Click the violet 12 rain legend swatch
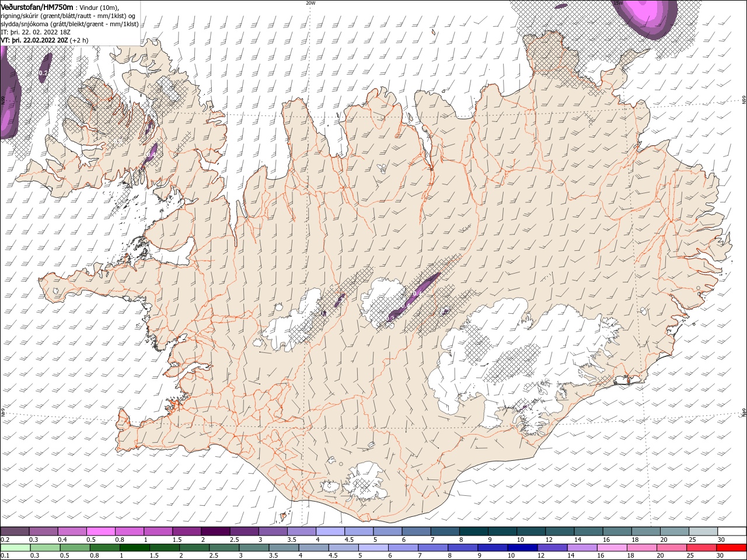The image size is (747, 560). (x=551, y=548)
